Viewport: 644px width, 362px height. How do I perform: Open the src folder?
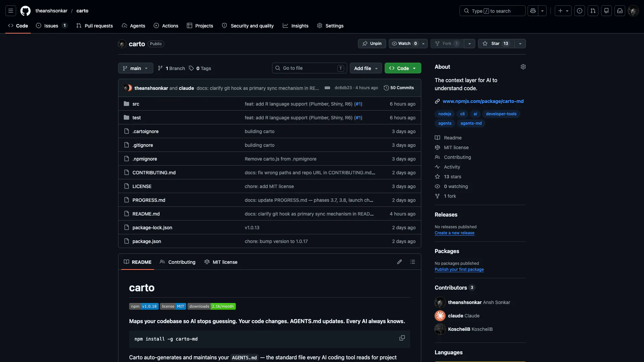pyautogui.click(x=136, y=104)
